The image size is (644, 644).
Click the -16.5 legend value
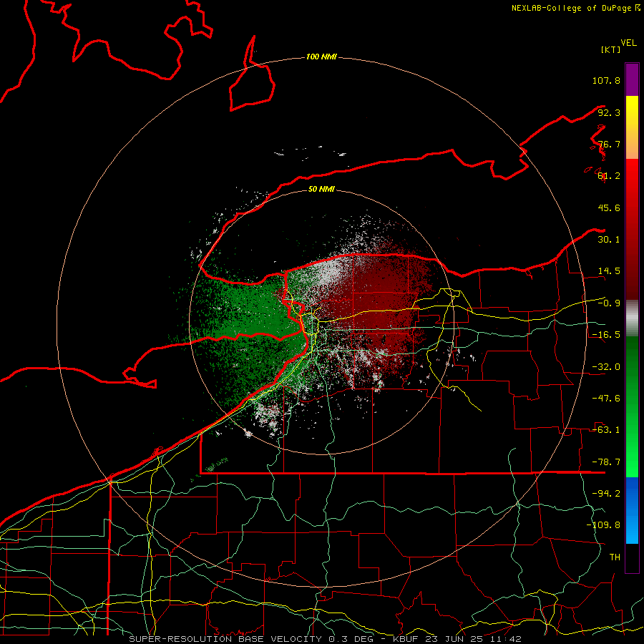tap(606, 335)
